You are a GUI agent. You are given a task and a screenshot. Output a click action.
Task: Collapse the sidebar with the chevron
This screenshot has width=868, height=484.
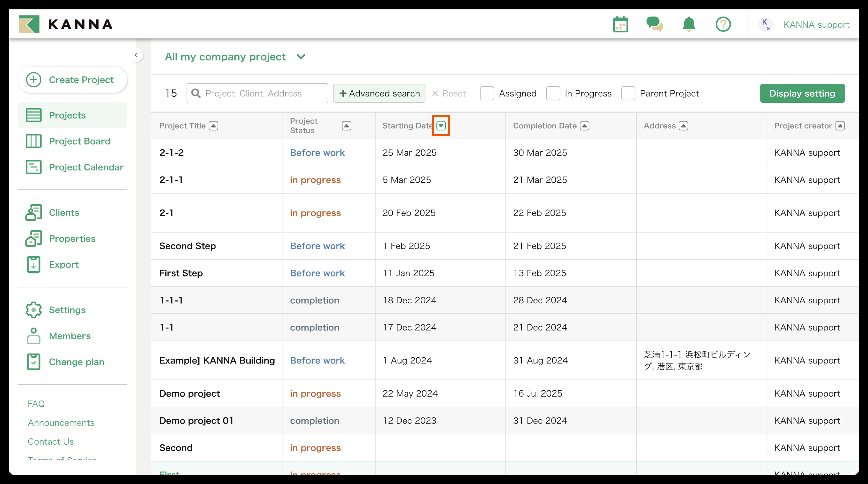(136, 55)
